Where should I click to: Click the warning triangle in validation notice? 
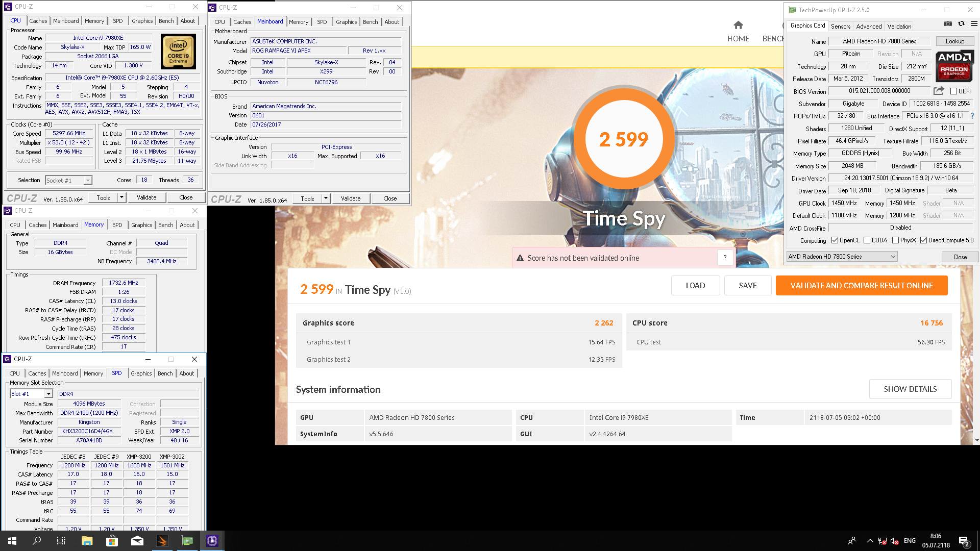pos(520,258)
